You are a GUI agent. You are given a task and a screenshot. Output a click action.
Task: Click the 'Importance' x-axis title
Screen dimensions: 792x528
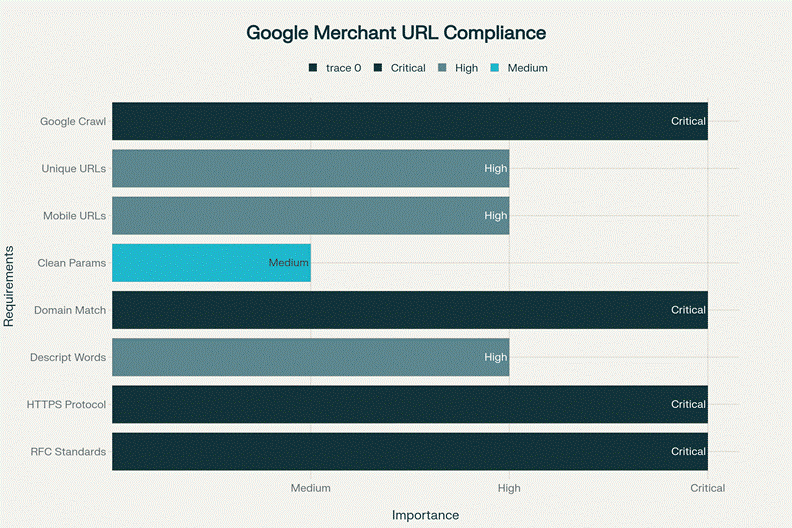[425, 515]
